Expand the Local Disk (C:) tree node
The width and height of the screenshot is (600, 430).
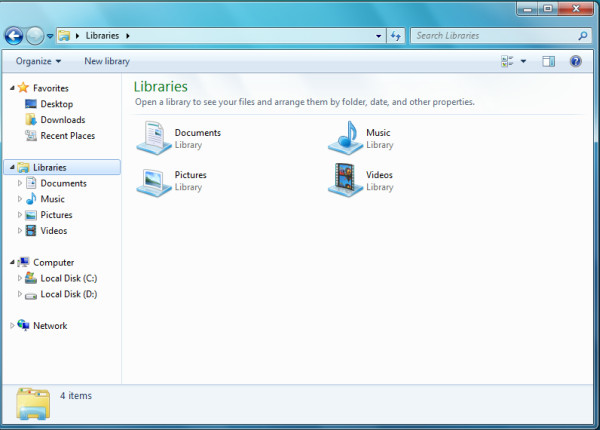(x=19, y=278)
